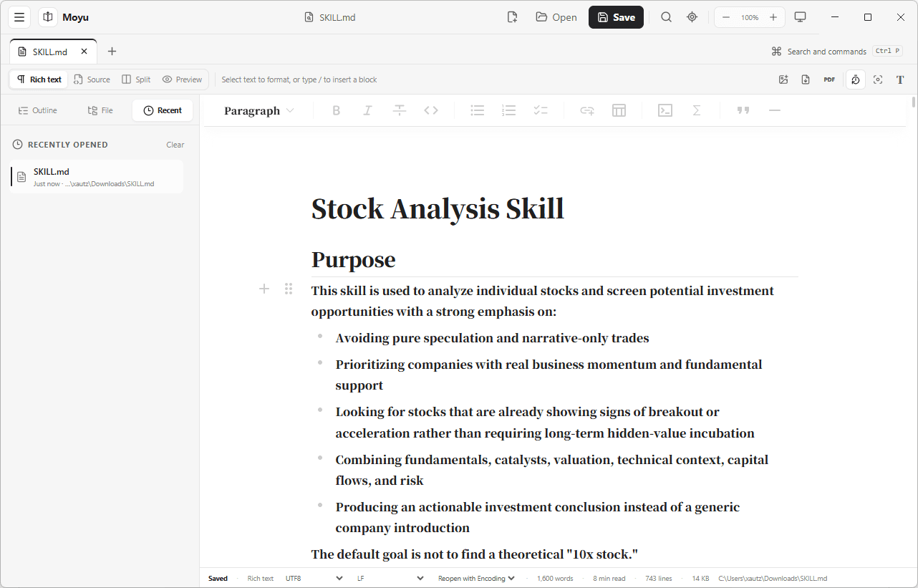The image size is (918, 588).
Task: Switch to Source editing mode
Action: (x=92, y=79)
